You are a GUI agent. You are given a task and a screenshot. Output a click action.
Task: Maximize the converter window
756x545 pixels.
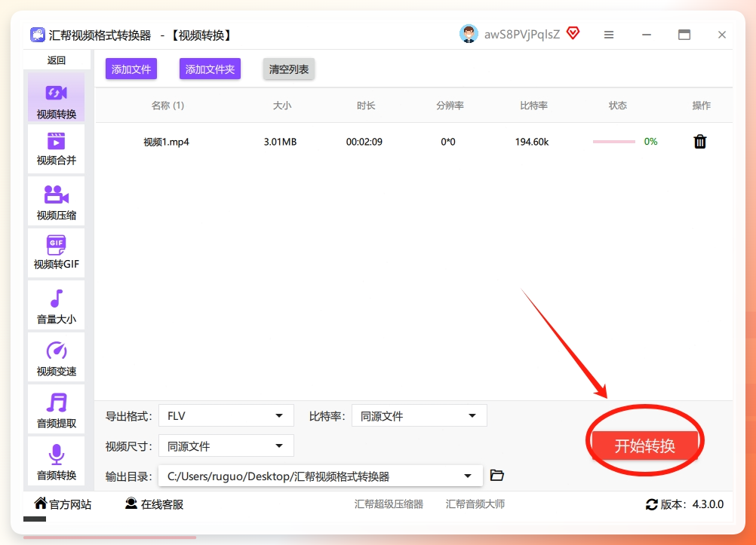pyautogui.click(x=684, y=35)
